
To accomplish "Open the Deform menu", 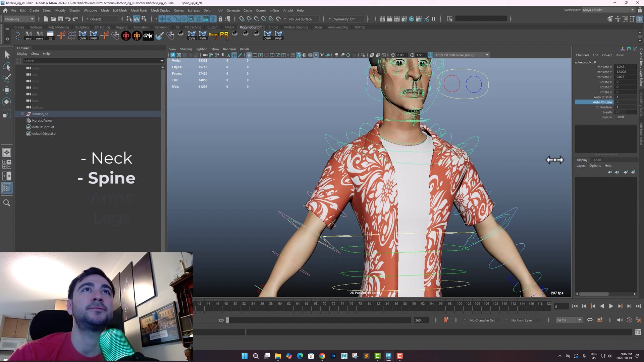I will [x=209, y=10].
